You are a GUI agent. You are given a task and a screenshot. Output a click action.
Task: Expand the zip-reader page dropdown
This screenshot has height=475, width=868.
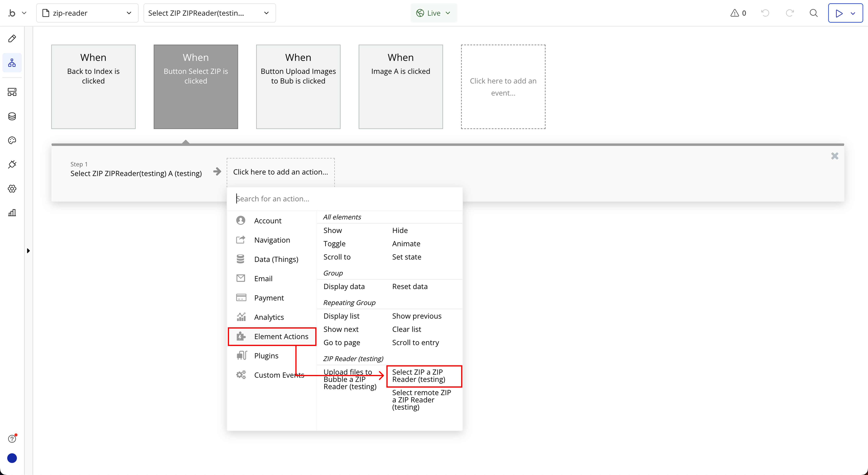87,13
